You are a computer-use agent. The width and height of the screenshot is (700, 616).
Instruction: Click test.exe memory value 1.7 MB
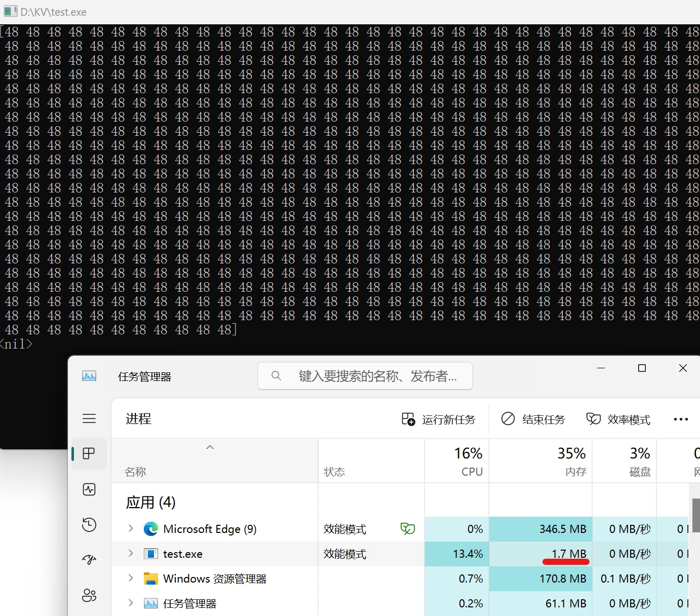tap(569, 554)
